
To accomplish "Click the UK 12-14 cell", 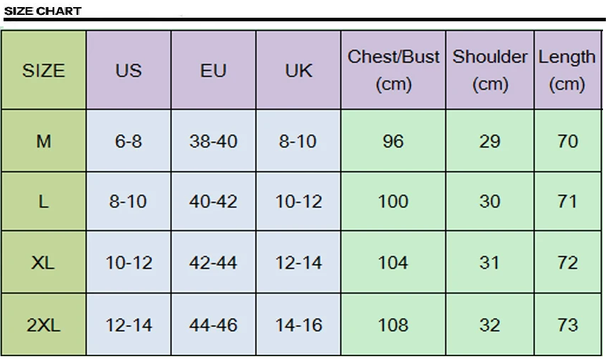I will 298,263.
